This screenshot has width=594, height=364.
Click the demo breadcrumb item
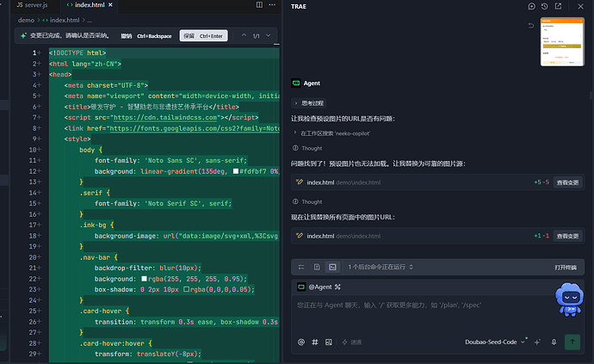[26, 20]
